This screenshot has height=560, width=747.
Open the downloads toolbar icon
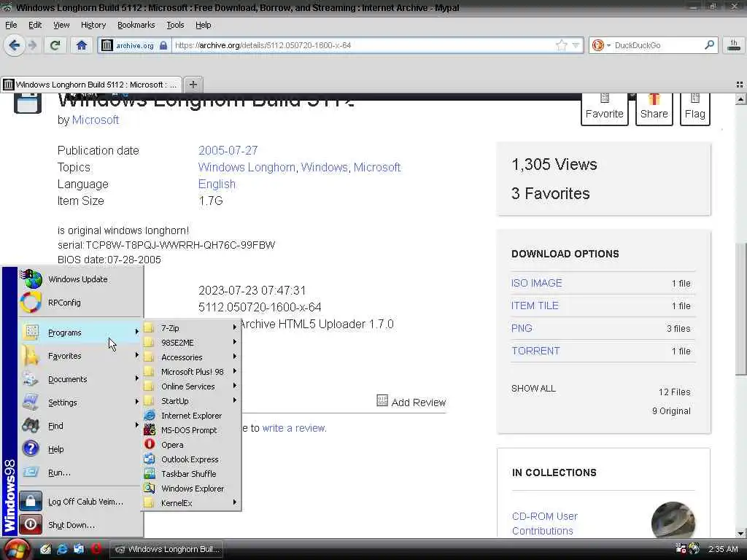734,45
